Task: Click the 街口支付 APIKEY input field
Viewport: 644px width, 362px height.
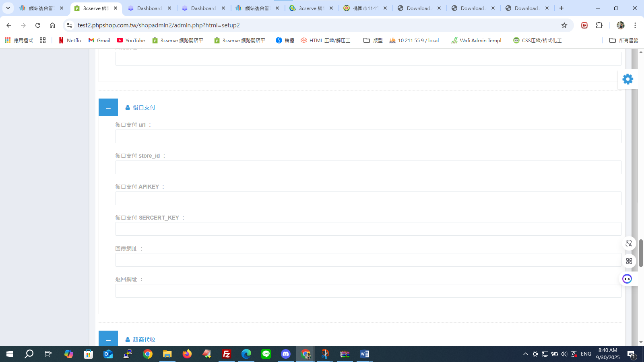Action: (368, 198)
